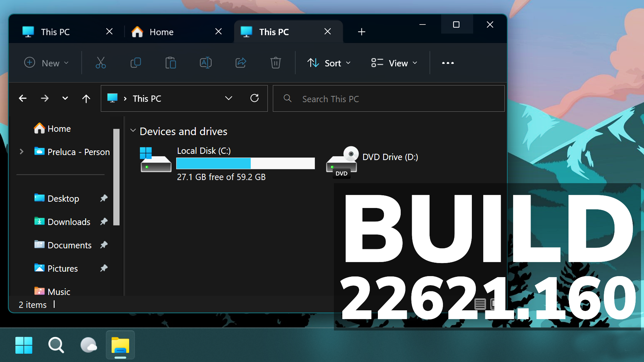
Task: Switch to the Home tab
Action: (x=161, y=32)
